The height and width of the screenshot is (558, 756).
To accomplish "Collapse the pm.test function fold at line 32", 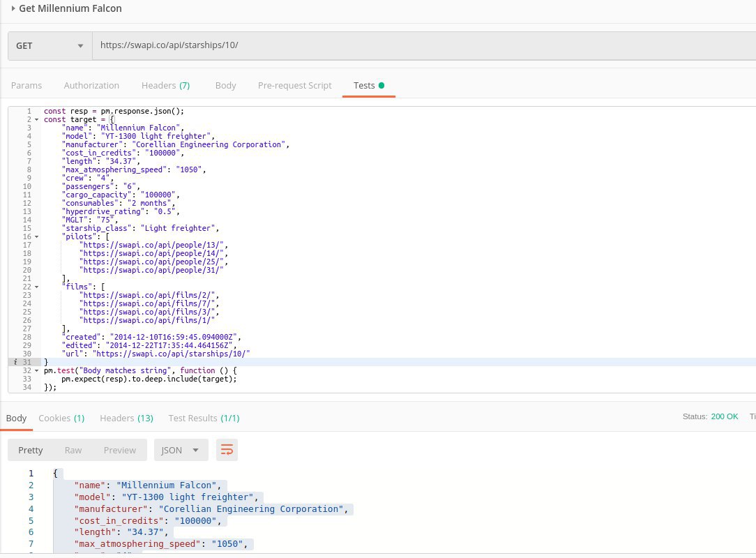I will (x=37, y=371).
